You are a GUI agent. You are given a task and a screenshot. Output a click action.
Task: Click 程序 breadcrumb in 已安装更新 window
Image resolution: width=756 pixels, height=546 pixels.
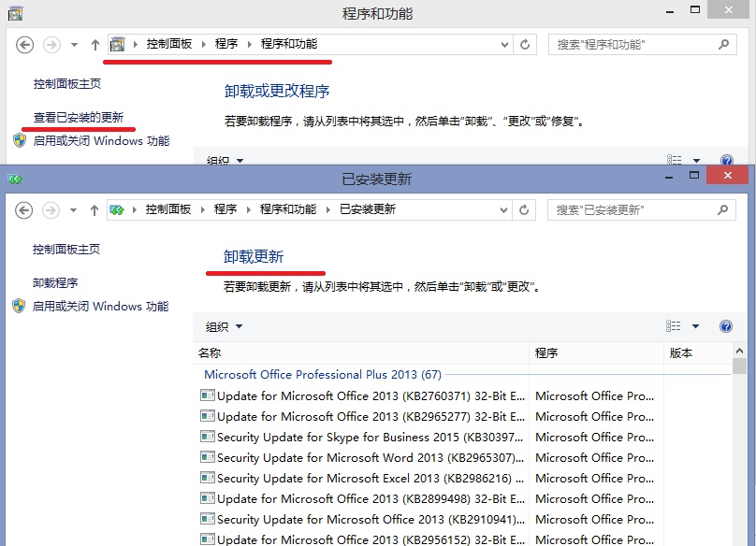click(x=225, y=209)
